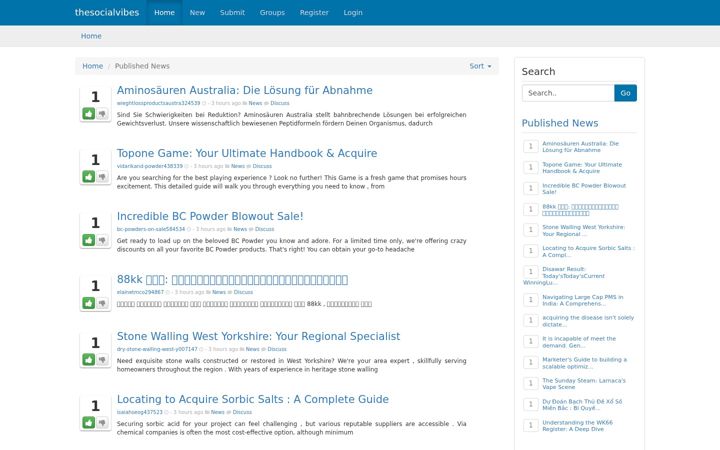Click News category under BC Powder post
This screenshot has width=720, height=450.
coord(240,229)
